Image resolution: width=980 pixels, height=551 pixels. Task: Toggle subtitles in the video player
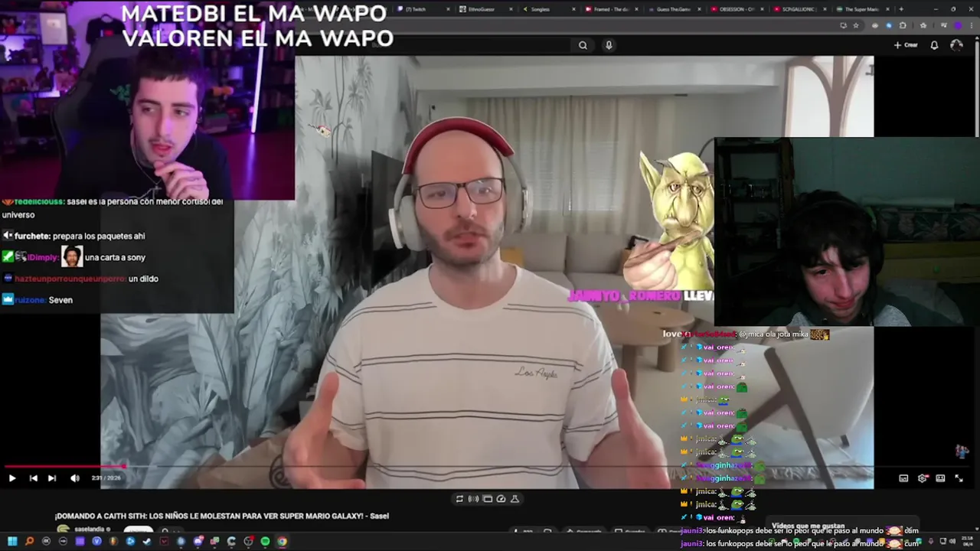(903, 478)
